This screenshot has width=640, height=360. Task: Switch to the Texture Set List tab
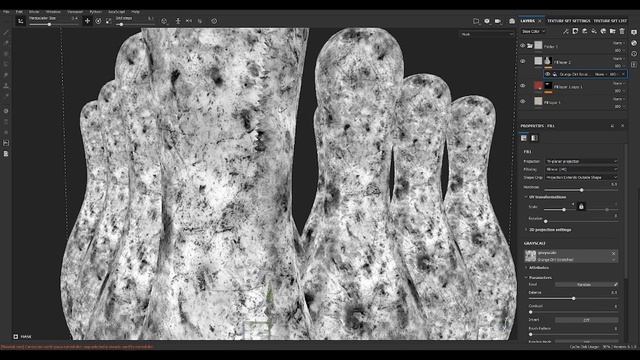point(610,20)
